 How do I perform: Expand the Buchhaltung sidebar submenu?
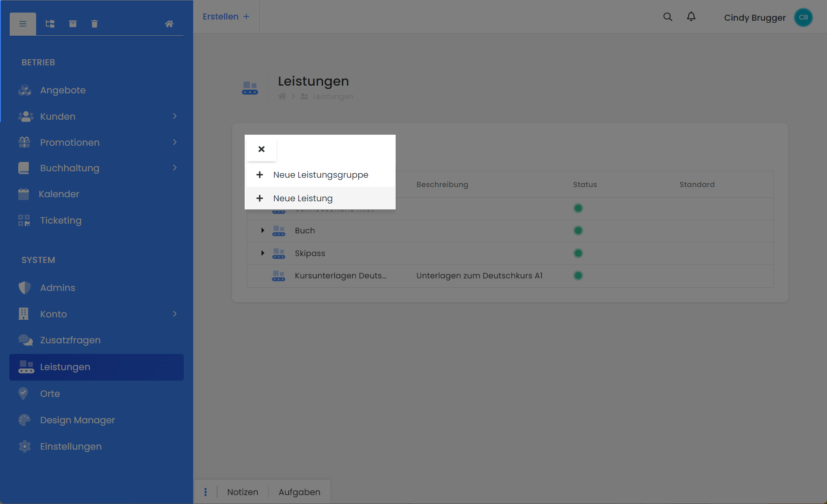[175, 168]
